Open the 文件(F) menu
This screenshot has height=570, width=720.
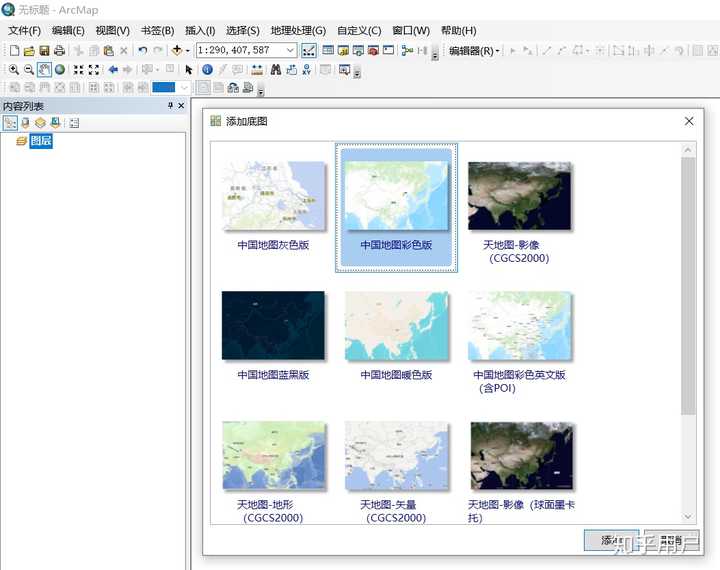(x=24, y=31)
